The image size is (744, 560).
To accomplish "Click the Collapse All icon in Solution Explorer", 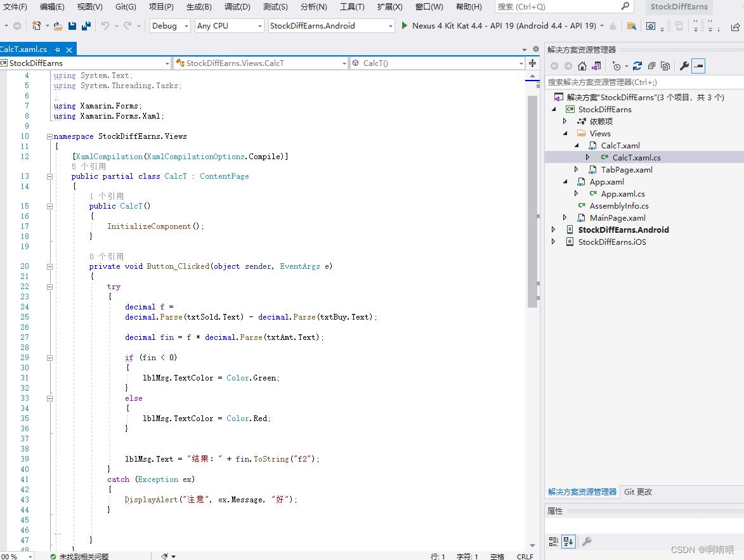I will click(651, 66).
